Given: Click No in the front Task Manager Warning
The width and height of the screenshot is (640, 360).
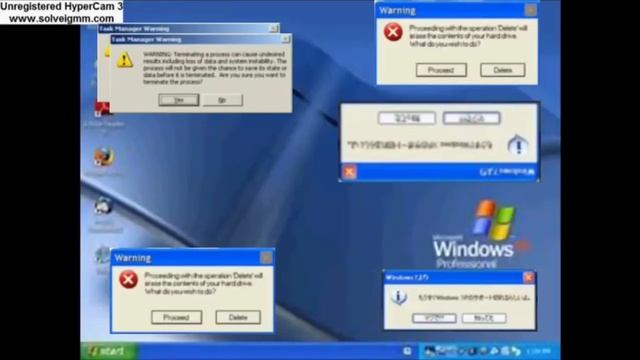Looking at the screenshot, I should (222, 100).
